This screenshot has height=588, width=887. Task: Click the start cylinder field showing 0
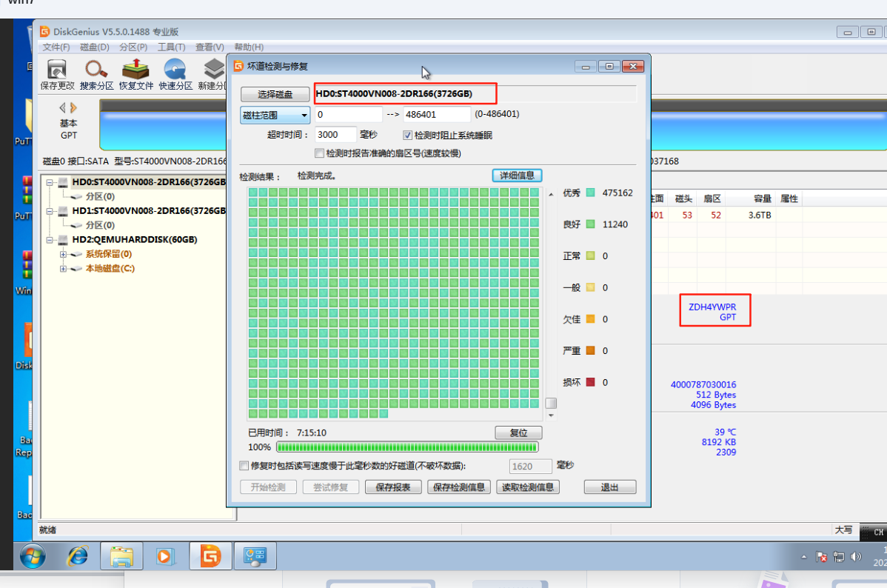349,114
